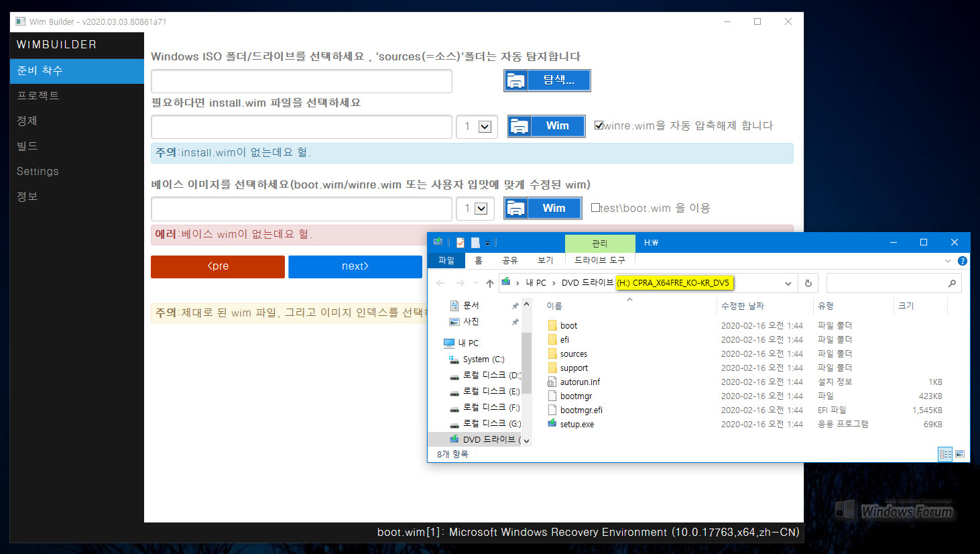Click the bootmgr.efi file icon

click(x=552, y=410)
